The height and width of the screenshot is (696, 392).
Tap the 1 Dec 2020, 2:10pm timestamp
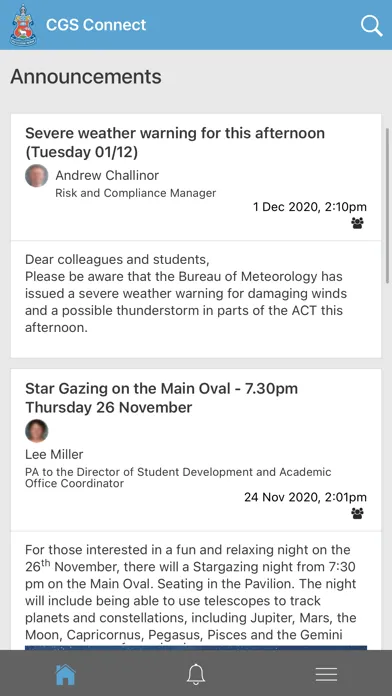click(310, 207)
